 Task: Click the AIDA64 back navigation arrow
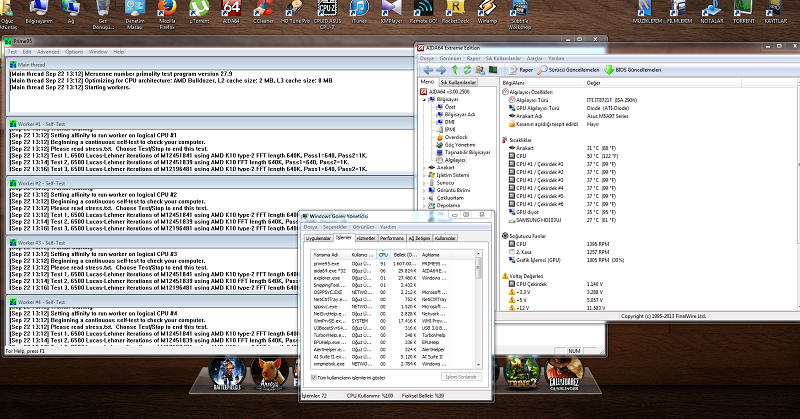point(426,70)
